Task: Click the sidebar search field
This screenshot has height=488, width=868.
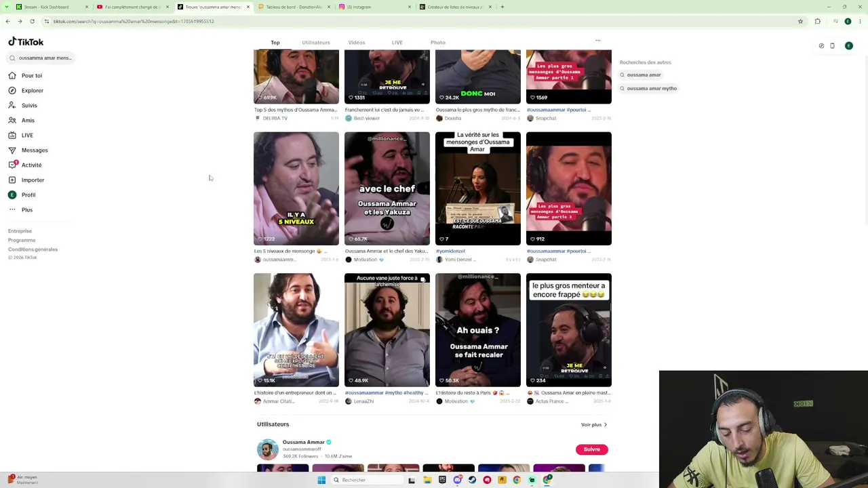Action: [x=41, y=58]
